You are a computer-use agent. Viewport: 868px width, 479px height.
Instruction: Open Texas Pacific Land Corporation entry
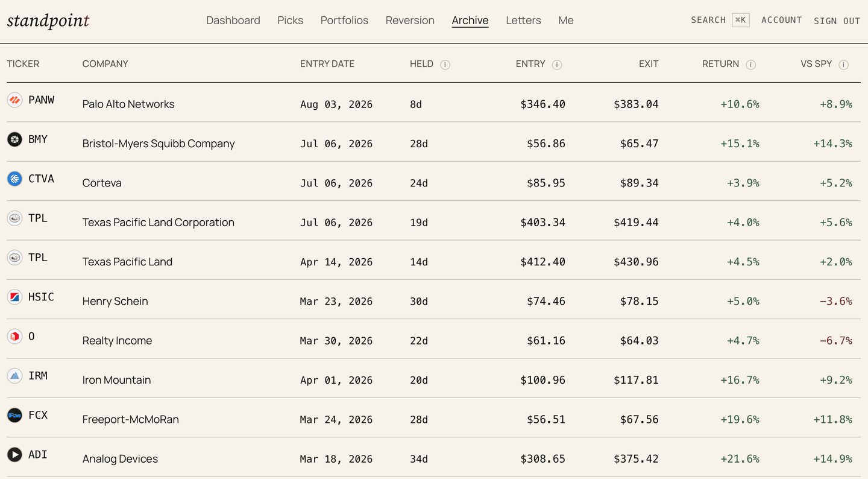tap(159, 223)
